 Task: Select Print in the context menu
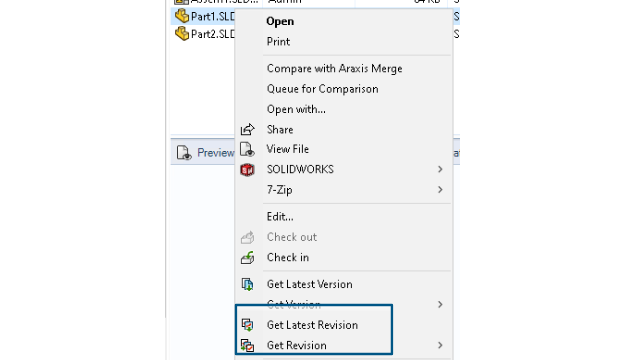coord(278,42)
